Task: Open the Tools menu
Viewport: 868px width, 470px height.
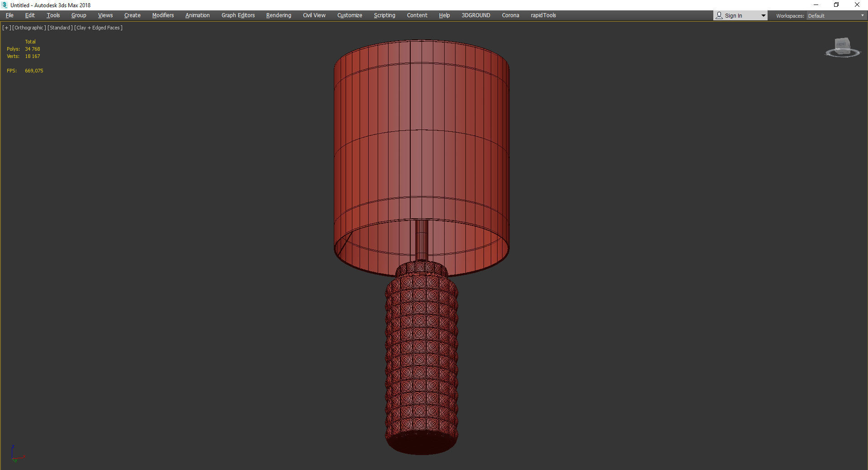Action: pos(53,15)
